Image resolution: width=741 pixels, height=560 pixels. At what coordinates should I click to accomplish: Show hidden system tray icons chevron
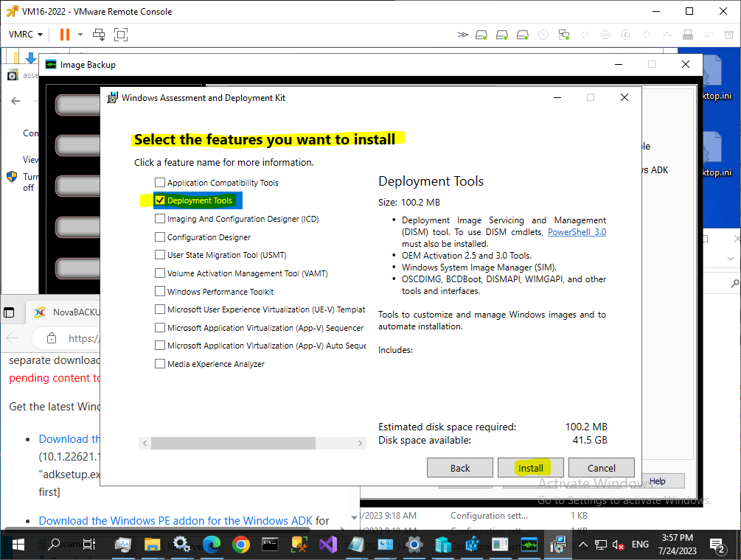click(583, 545)
